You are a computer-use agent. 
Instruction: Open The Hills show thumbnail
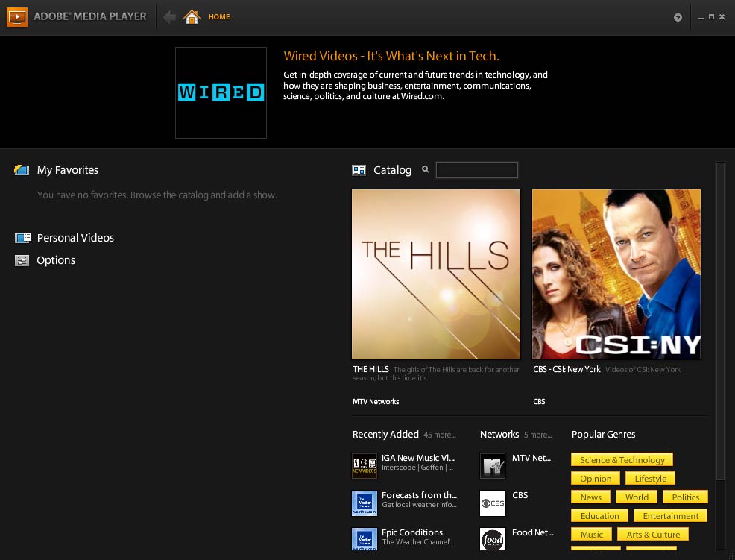436,274
